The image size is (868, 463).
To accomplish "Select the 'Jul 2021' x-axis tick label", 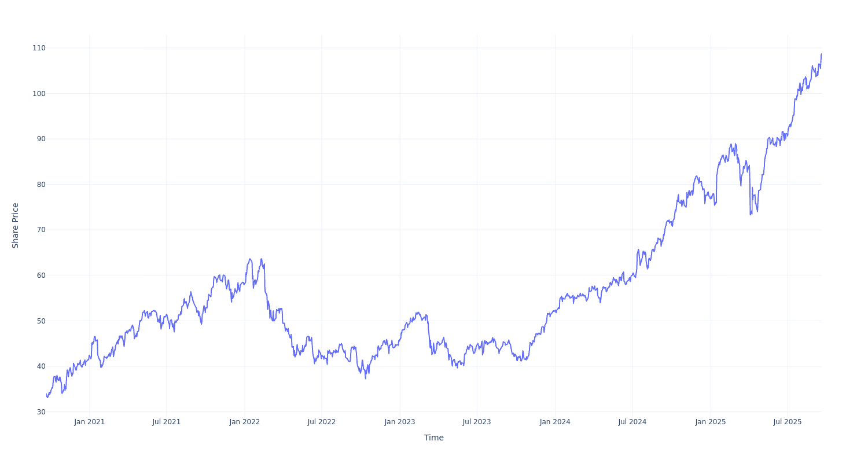I will pyautogui.click(x=167, y=422).
